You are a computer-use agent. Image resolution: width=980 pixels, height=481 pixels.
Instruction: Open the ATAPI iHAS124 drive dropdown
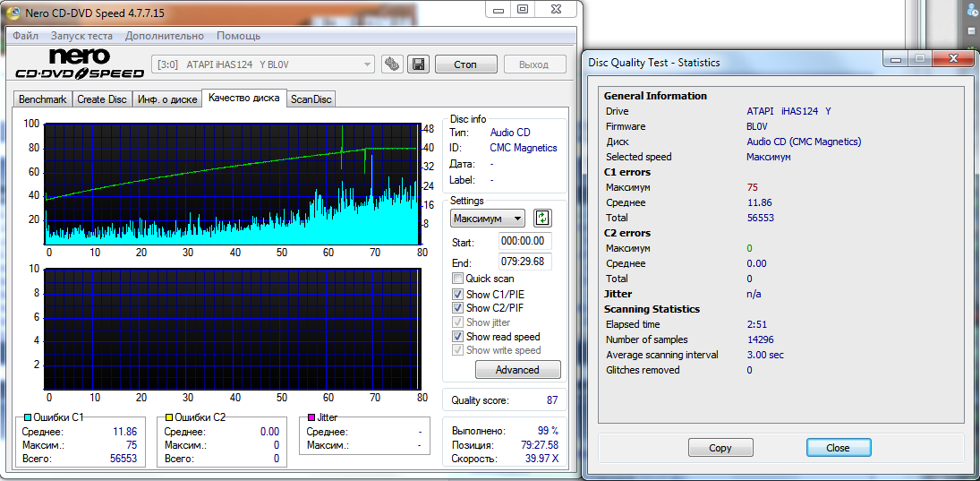264,64
